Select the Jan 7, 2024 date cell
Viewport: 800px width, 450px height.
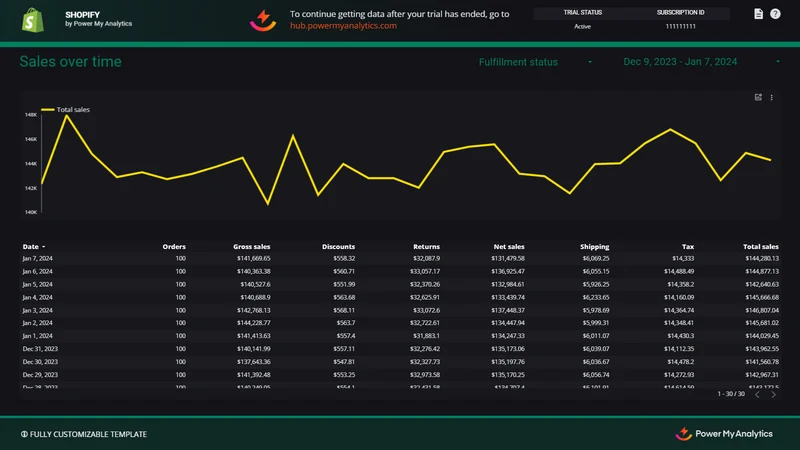[x=37, y=259]
